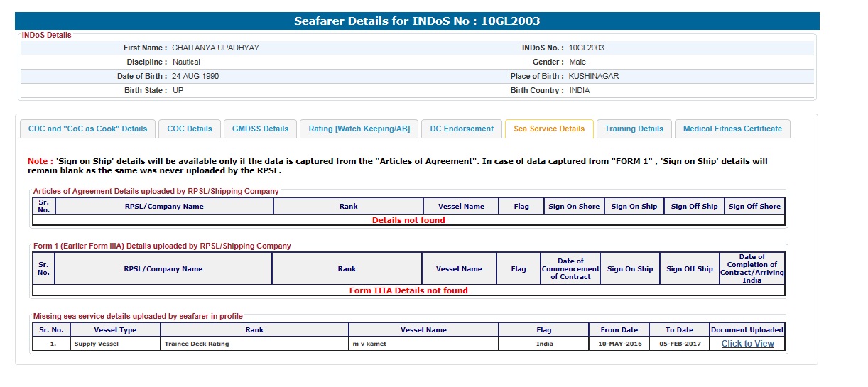This screenshot has width=868, height=387.
Task: Open the GMDSS Details tab
Action: click(260, 129)
